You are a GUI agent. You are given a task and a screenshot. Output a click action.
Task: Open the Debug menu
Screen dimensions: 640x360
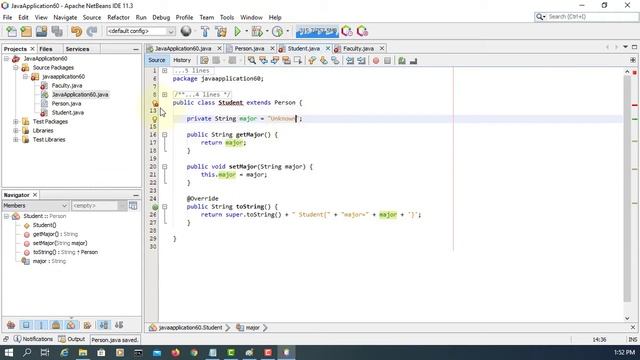[161, 17]
